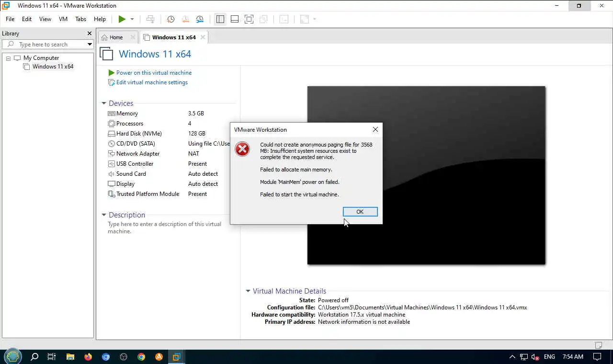Show hidden system tray icons chevron
The width and height of the screenshot is (613, 364).
(512, 357)
